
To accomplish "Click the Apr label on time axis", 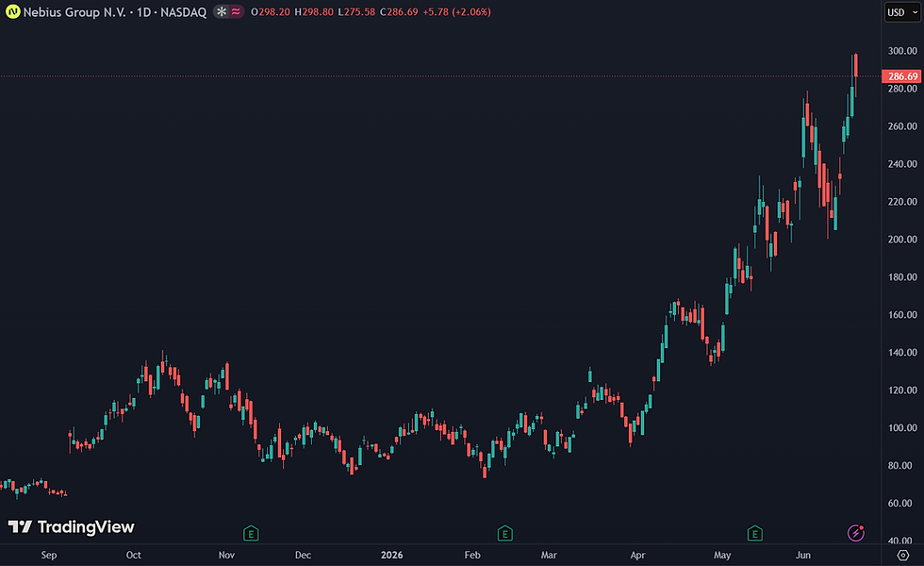I will 637,556.
